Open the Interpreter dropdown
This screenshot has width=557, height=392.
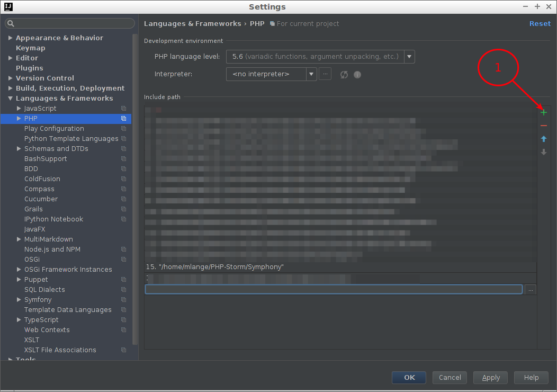click(x=311, y=74)
